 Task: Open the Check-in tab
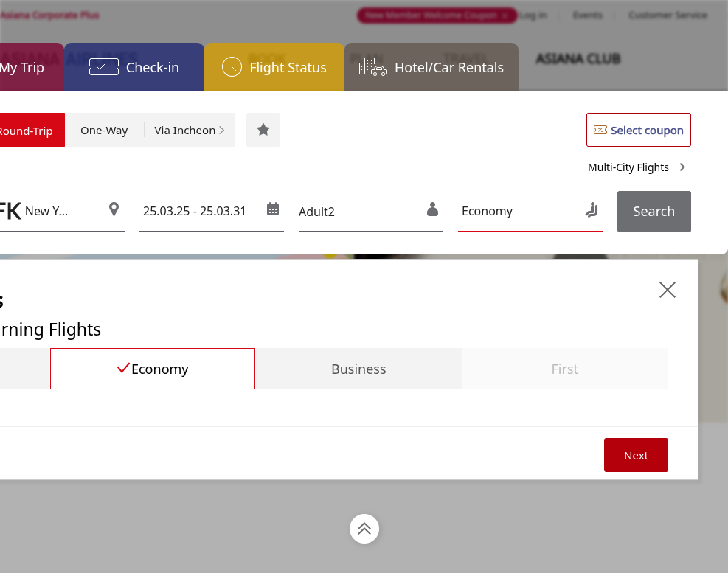[134, 67]
